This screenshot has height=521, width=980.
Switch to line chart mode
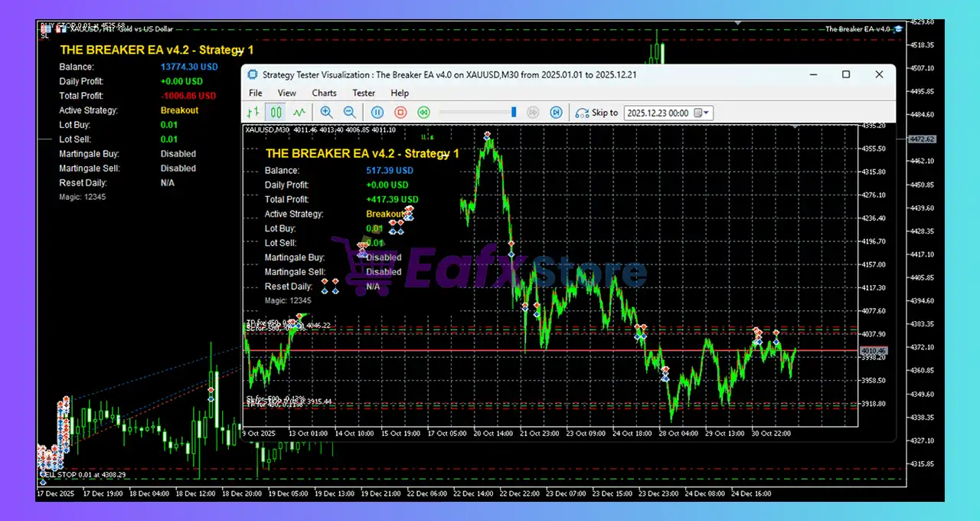tap(299, 113)
